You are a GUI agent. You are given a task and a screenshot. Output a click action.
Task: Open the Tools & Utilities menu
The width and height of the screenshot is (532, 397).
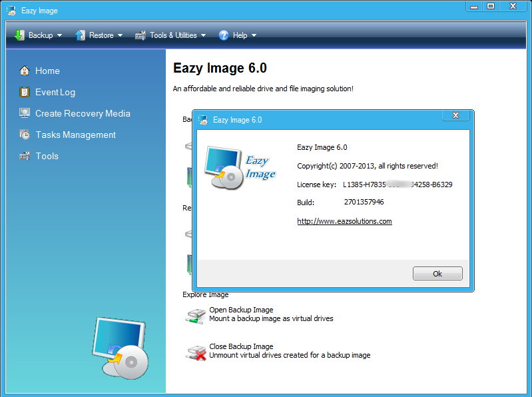click(170, 35)
